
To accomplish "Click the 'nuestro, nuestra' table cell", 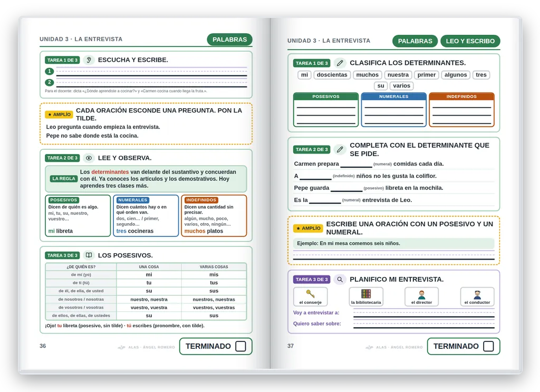I will pos(149,299).
